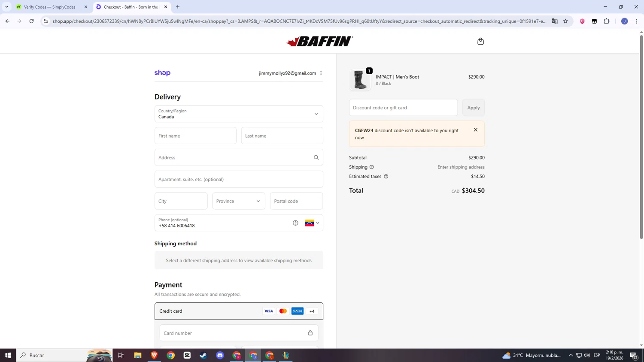
Task: Focus the First name field
Action: (195, 136)
